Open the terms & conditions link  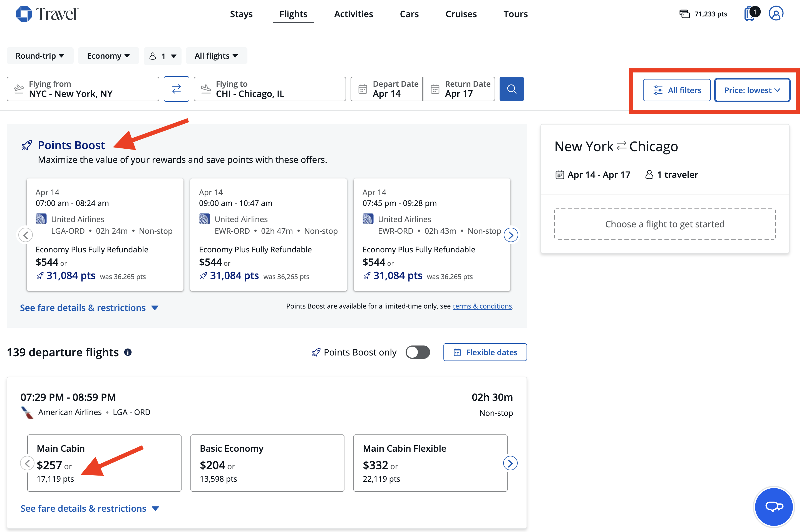click(x=482, y=306)
